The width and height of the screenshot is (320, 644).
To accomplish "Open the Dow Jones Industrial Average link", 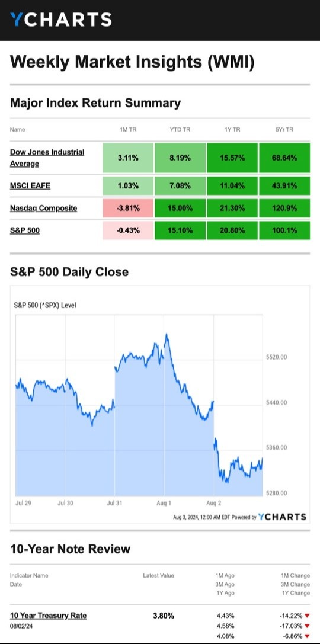I will 47,158.
